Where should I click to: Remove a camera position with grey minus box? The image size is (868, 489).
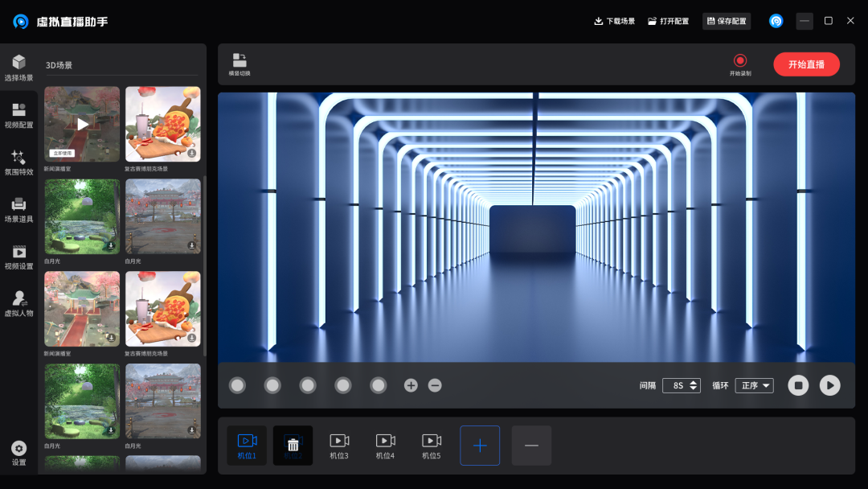pos(531,446)
